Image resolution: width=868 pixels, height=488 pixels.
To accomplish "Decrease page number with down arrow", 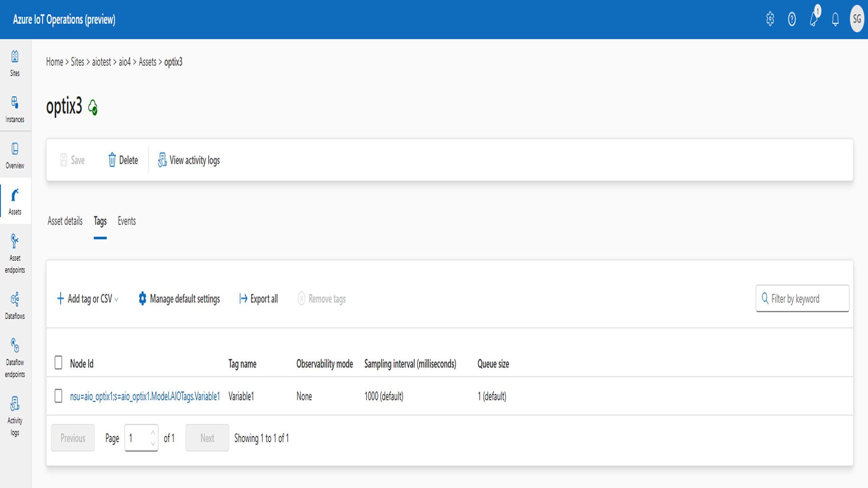I will tap(153, 444).
